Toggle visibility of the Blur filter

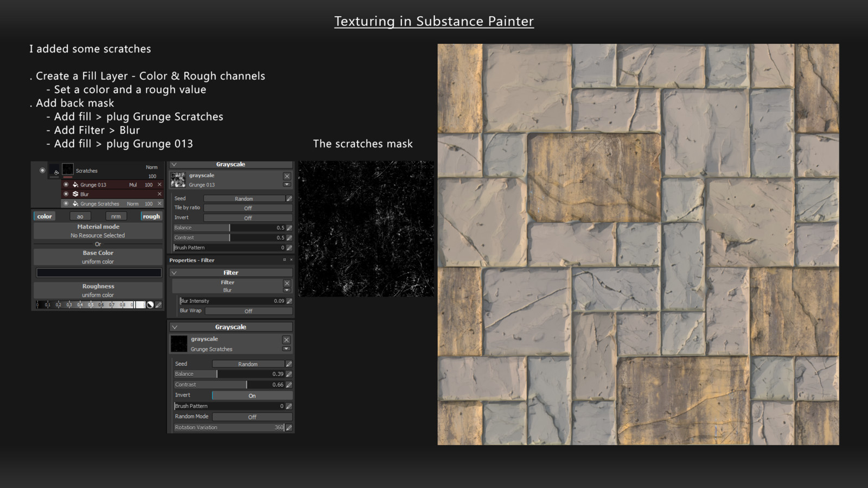tap(66, 194)
